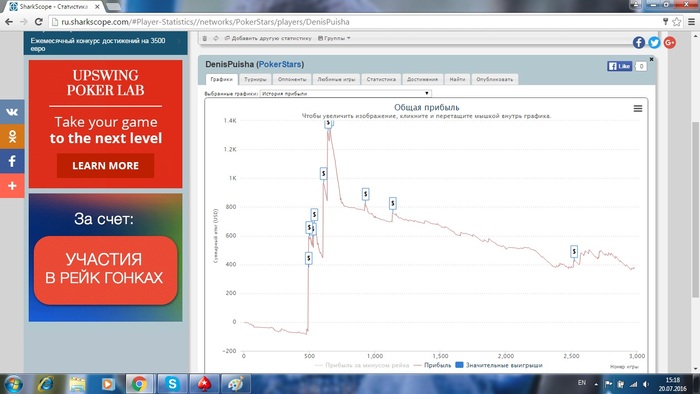The width and height of the screenshot is (700, 394).
Task: Reload the page with browser refresh
Action: pos(39,21)
